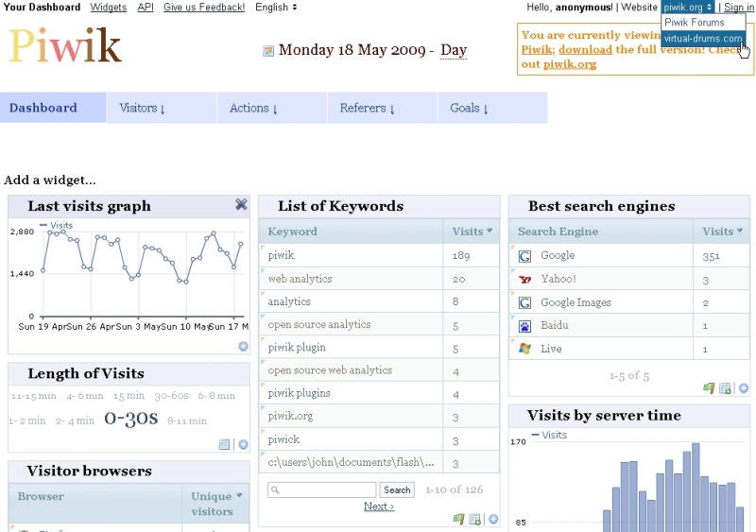Image resolution: width=756 pixels, height=532 pixels.
Task: Open the API link
Action: click(x=146, y=8)
